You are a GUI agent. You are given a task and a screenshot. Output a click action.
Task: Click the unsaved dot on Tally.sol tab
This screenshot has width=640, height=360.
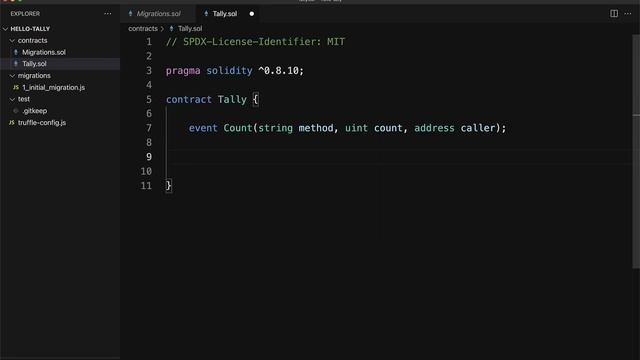tap(251, 14)
